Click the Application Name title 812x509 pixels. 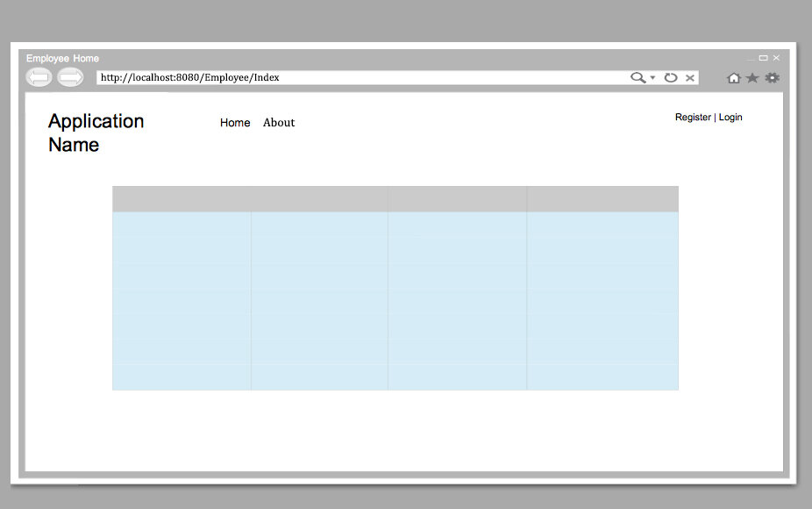96,133
